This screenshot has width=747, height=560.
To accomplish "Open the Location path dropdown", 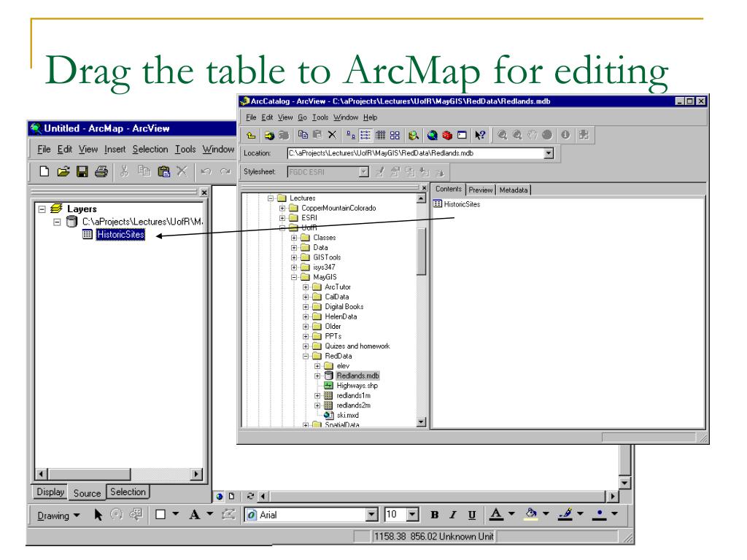I will (x=549, y=153).
